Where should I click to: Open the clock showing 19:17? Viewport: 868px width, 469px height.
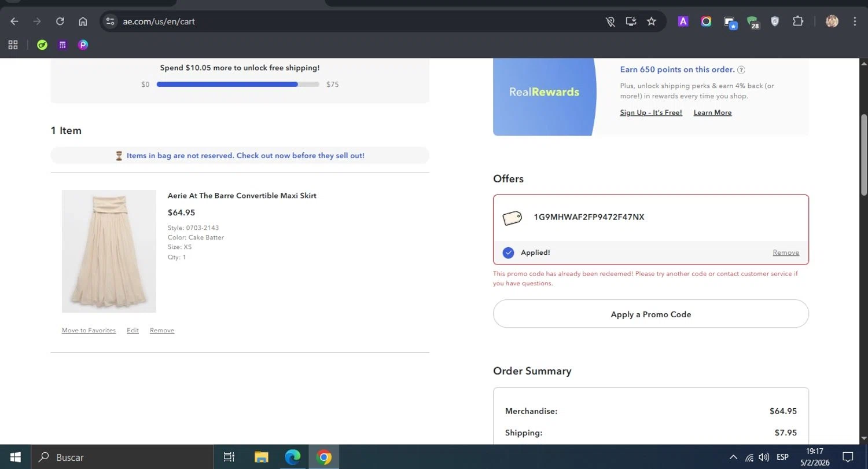click(x=814, y=457)
